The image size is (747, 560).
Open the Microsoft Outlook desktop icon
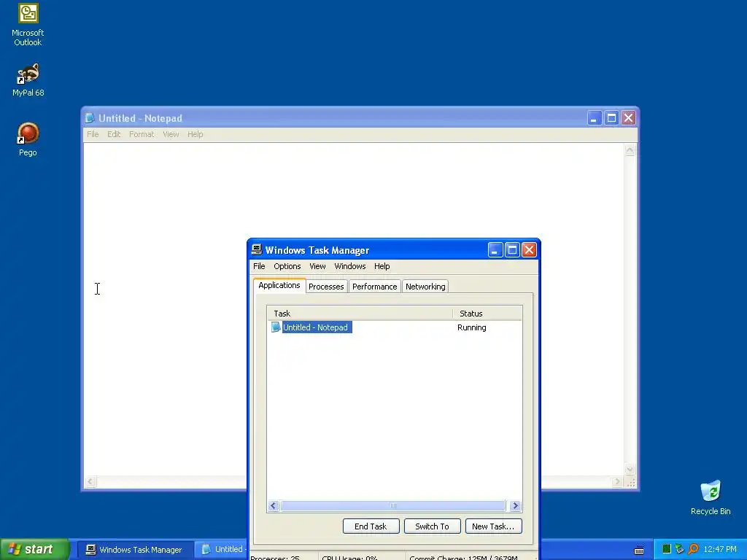pyautogui.click(x=28, y=25)
